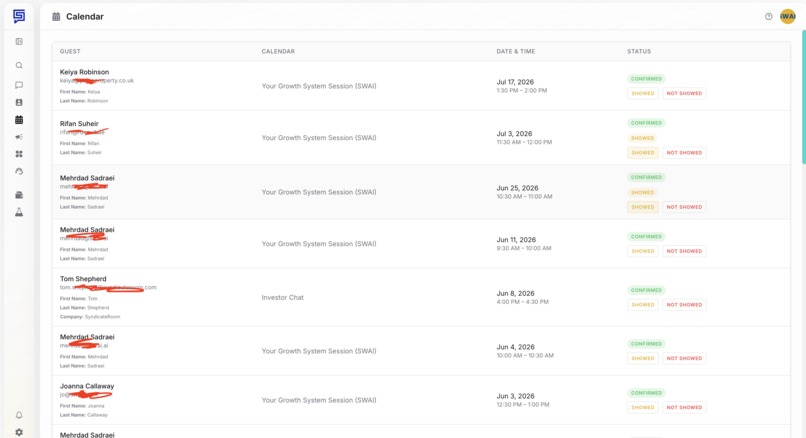
Task: Click the vertical scrollbar on right edge
Action: 803,97
